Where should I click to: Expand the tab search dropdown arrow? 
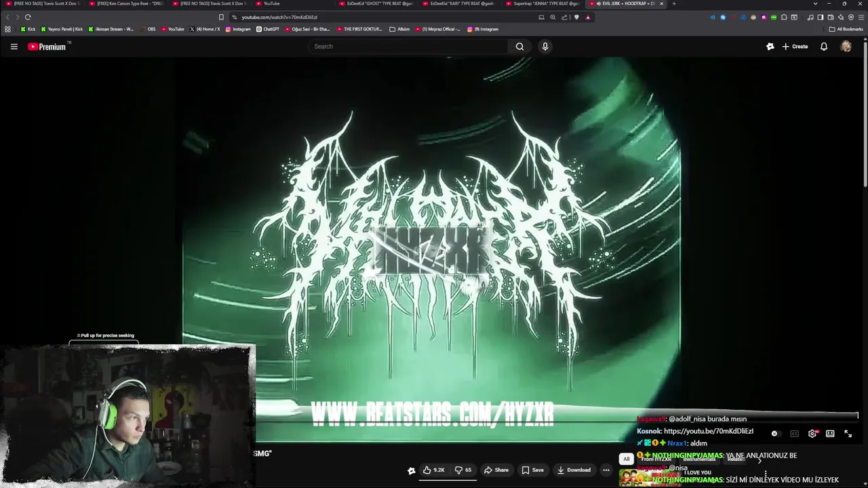[x=815, y=3]
